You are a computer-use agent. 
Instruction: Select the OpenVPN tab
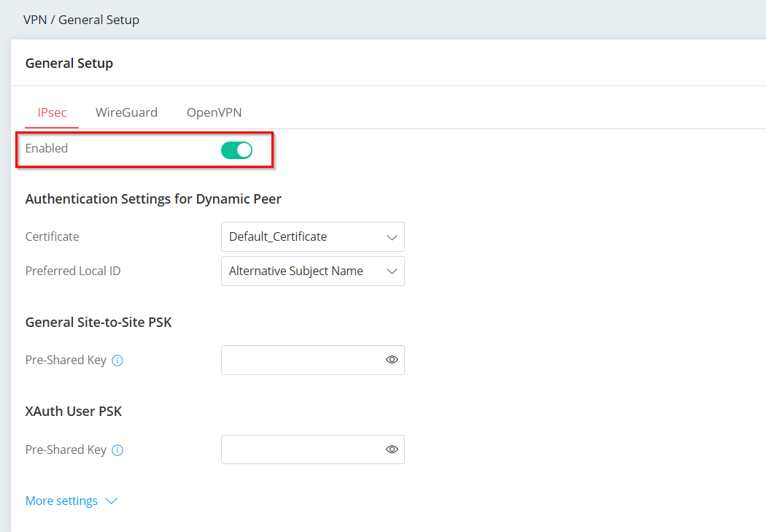214,112
